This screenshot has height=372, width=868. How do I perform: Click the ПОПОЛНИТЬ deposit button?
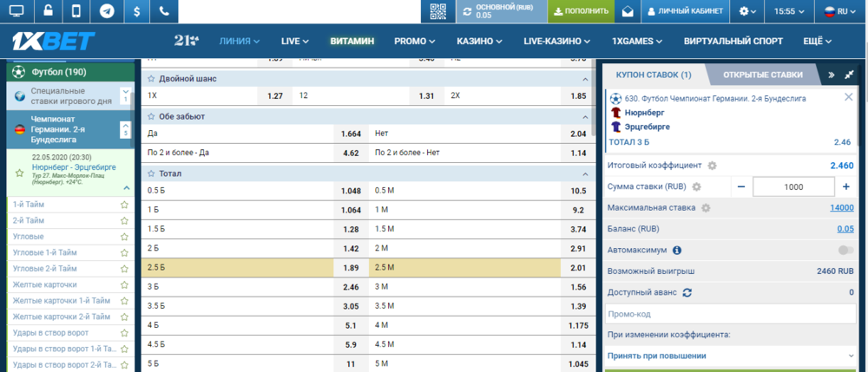click(x=581, y=11)
